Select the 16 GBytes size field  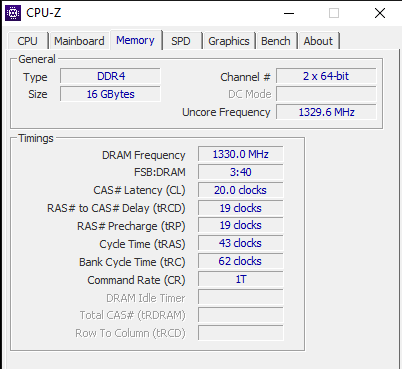click(x=110, y=94)
